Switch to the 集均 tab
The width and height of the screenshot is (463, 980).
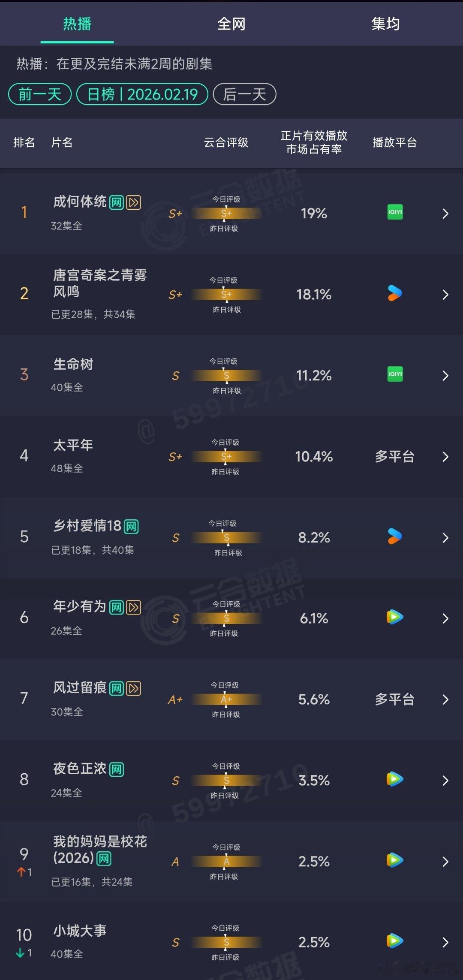[x=385, y=24]
